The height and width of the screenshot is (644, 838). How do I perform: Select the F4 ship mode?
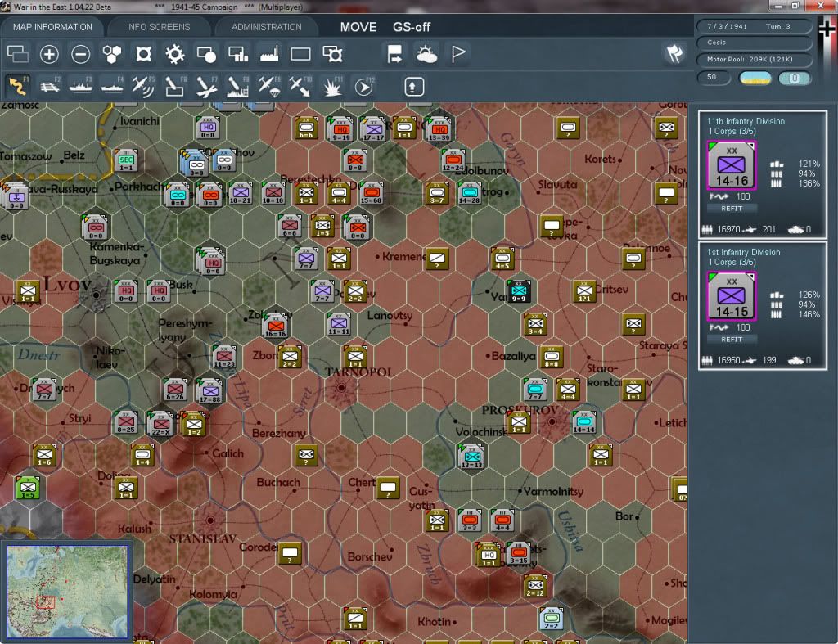click(112, 86)
